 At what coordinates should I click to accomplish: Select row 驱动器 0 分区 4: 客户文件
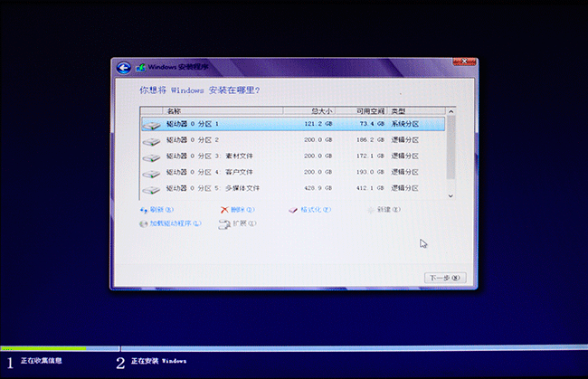pos(293,172)
